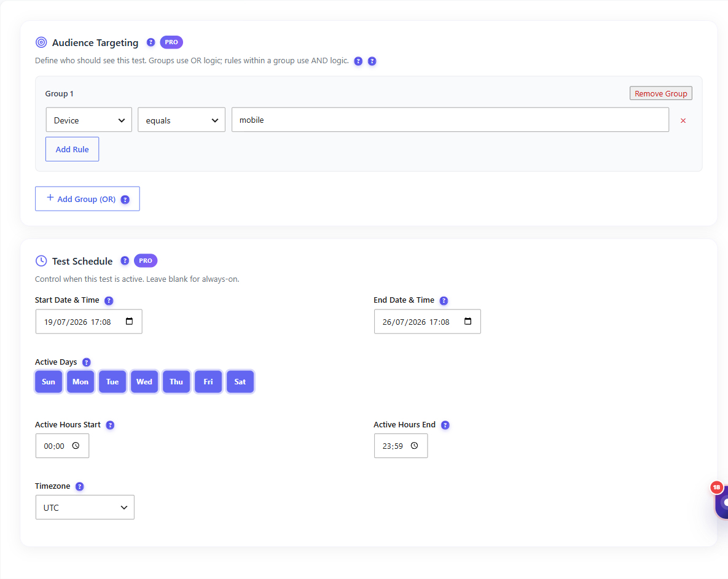Toggle Thu active day
Image resolution: width=728 pixels, height=579 pixels.
tap(176, 382)
